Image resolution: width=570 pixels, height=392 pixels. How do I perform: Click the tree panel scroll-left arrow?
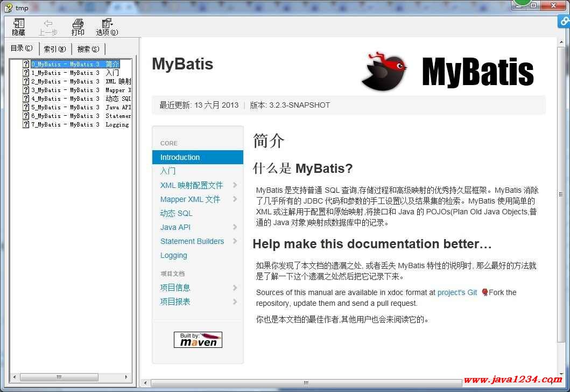(x=15, y=377)
